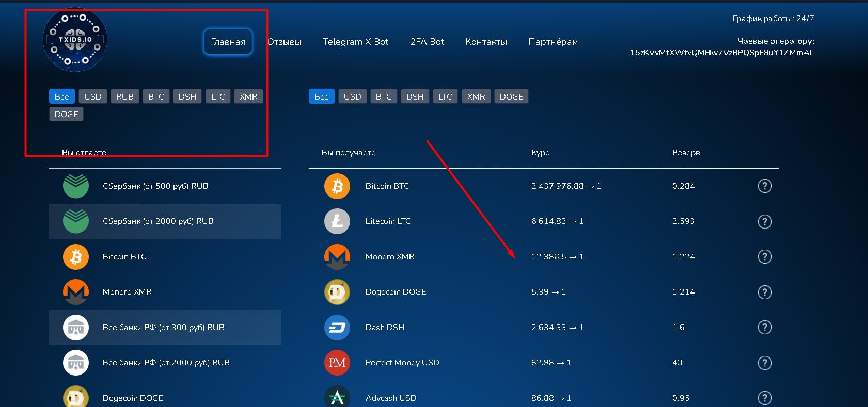Choose Bitcoin BTC to receive
This screenshot has width=868, height=407.
[544, 186]
